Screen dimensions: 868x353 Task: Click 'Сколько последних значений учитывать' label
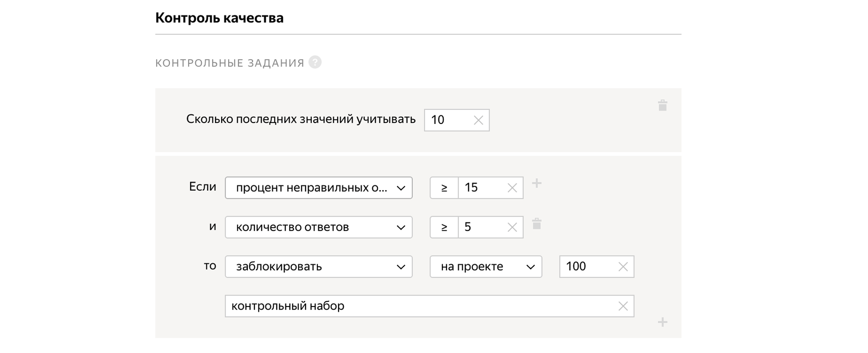[301, 119]
